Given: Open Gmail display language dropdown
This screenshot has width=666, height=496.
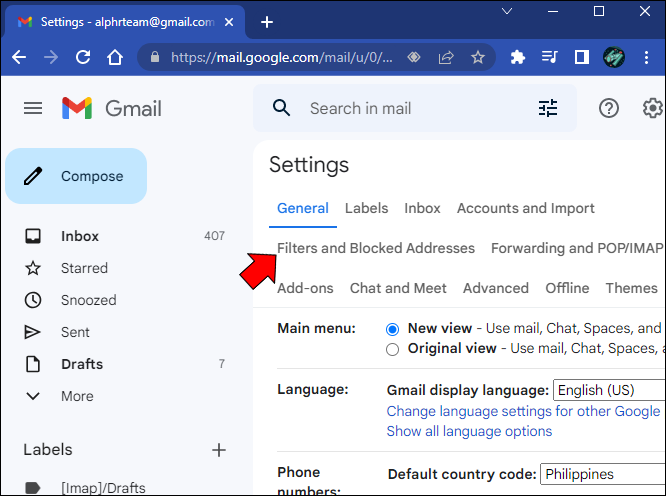Looking at the screenshot, I should (x=609, y=390).
